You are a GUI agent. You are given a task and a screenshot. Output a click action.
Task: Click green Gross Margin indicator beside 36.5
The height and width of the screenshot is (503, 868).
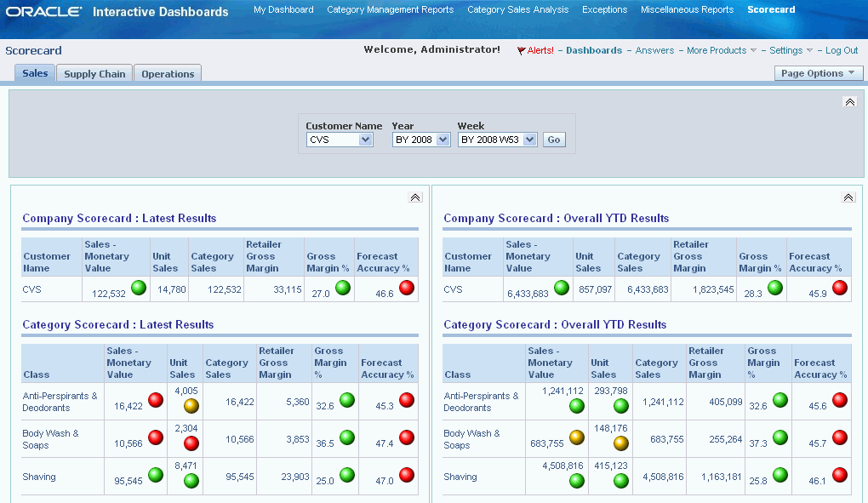347,437
